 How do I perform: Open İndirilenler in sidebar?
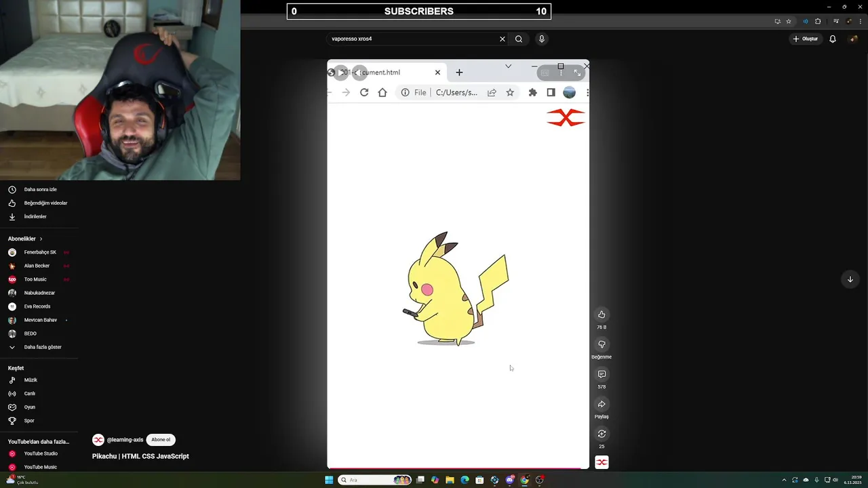point(39,217)
